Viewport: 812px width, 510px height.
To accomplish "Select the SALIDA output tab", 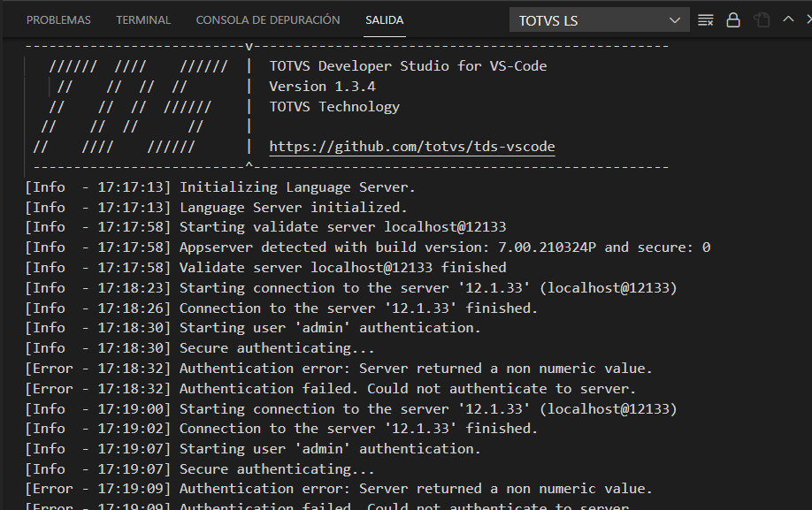I will coord(384,20).
